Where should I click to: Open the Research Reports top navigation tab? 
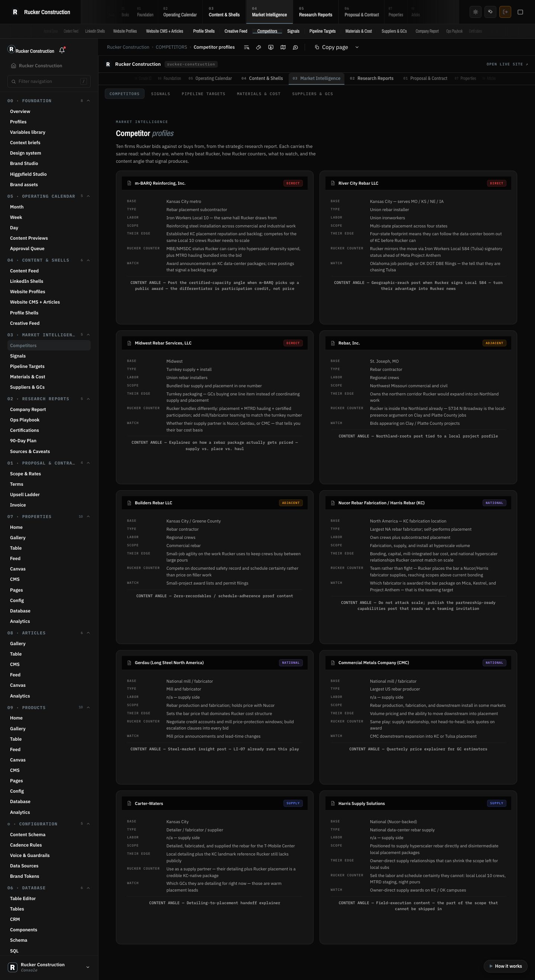[315, 12]
